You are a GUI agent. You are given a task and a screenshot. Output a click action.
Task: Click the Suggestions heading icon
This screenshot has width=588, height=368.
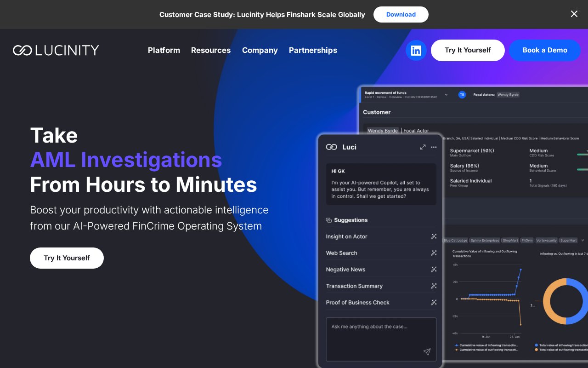click(x=329, y=220)
